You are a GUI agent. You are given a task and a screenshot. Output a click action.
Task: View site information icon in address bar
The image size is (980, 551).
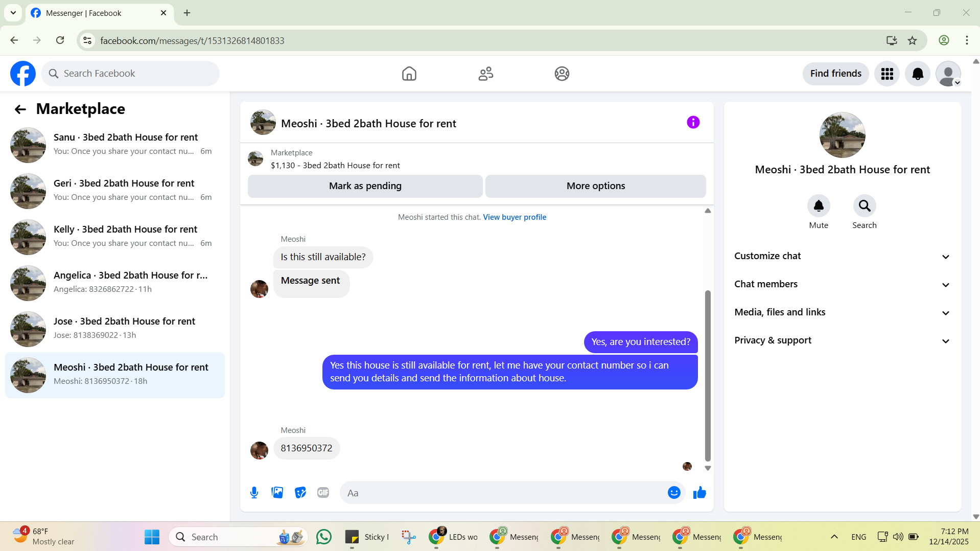coord(87,40)
